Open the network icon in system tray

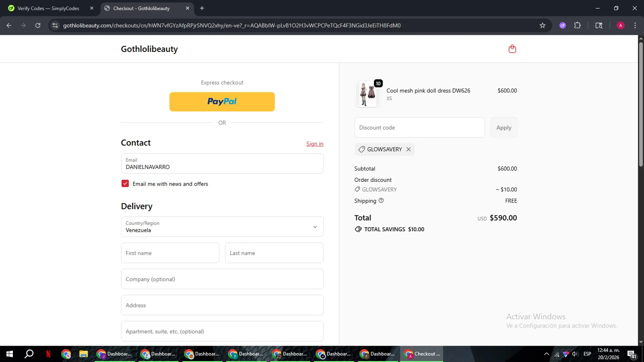pyautogui.click(x=557, y=354)
